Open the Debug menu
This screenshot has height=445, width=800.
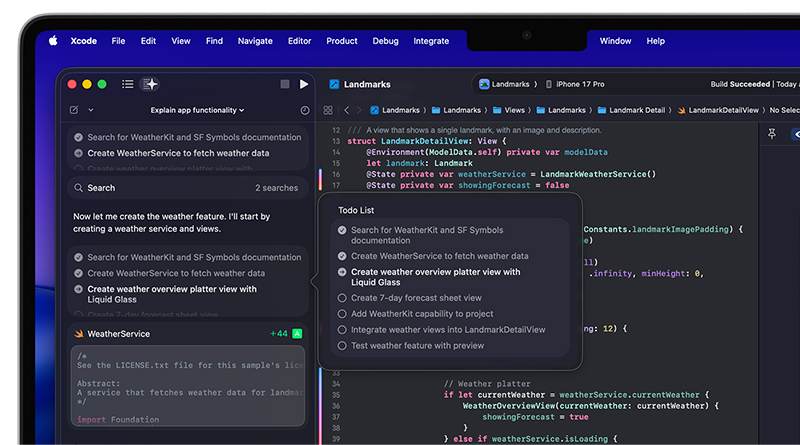click(385, 41)
